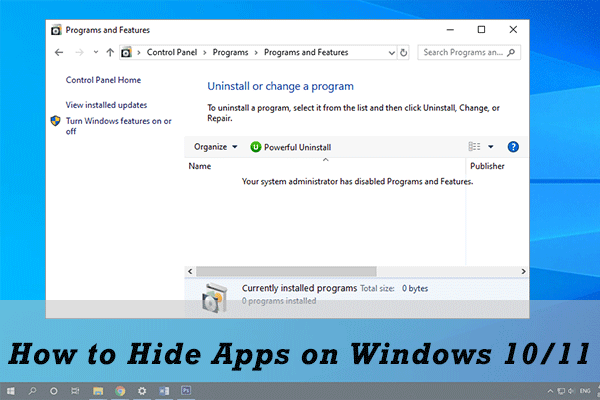
Task: Select Control Panel in breadcrumb path
Action: pos(172,52)
